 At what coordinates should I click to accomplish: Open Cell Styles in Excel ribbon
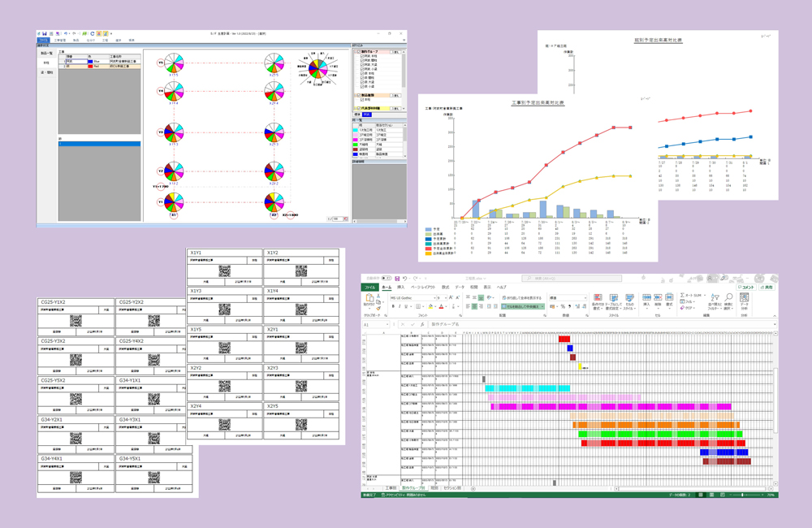(x=630, y=302)
